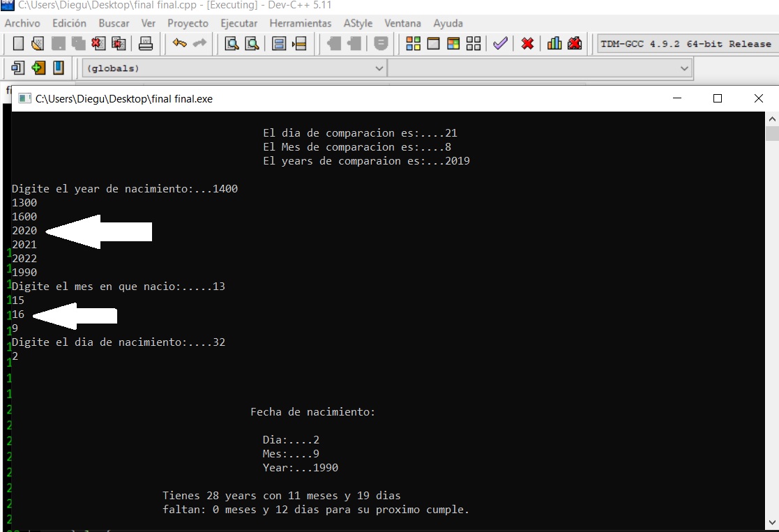Click the Run window icon
Screen dimensions: 779x532
tap(433, 44)
